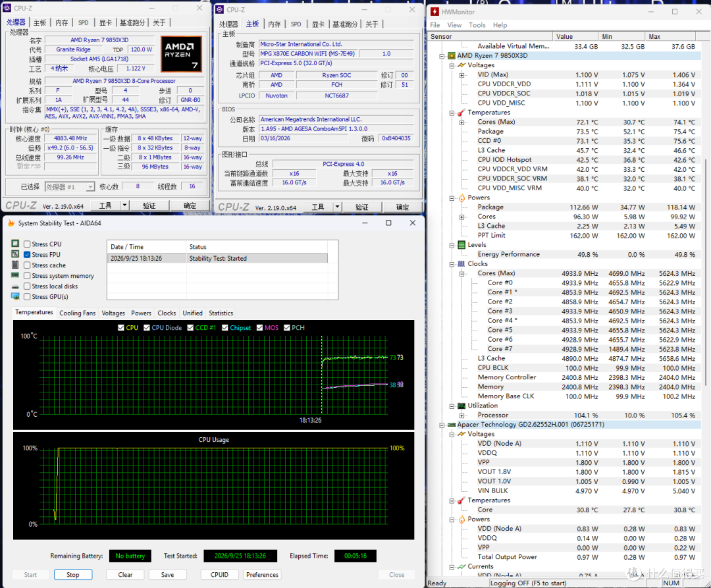Select the Core #7 clock row
Screen dimensions: 711x588
click(565, 349)
